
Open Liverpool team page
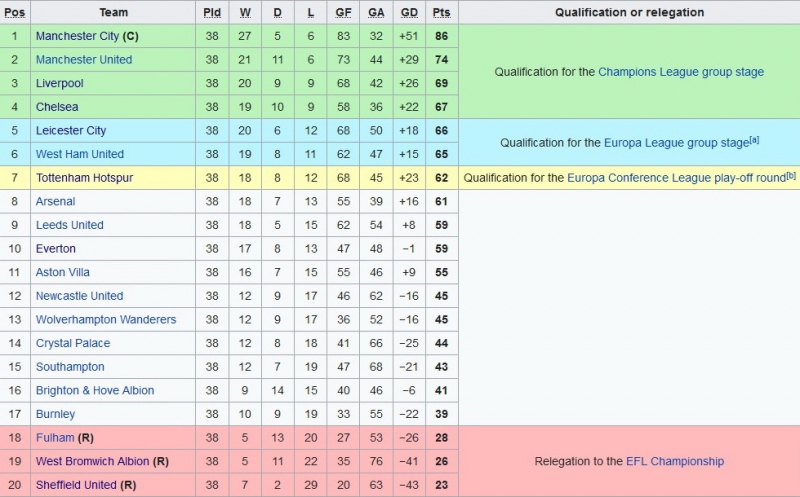pyautogui.click(x=59, y=84)
